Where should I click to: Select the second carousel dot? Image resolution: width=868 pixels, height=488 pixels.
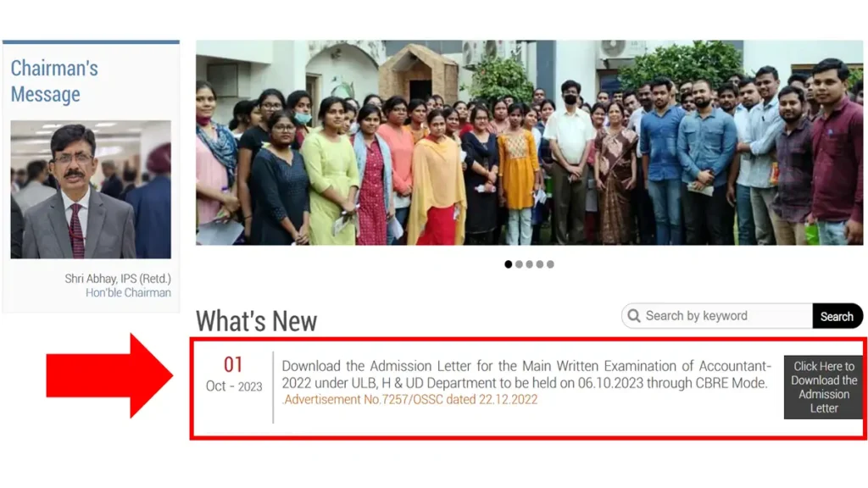(x=519, y=264)
